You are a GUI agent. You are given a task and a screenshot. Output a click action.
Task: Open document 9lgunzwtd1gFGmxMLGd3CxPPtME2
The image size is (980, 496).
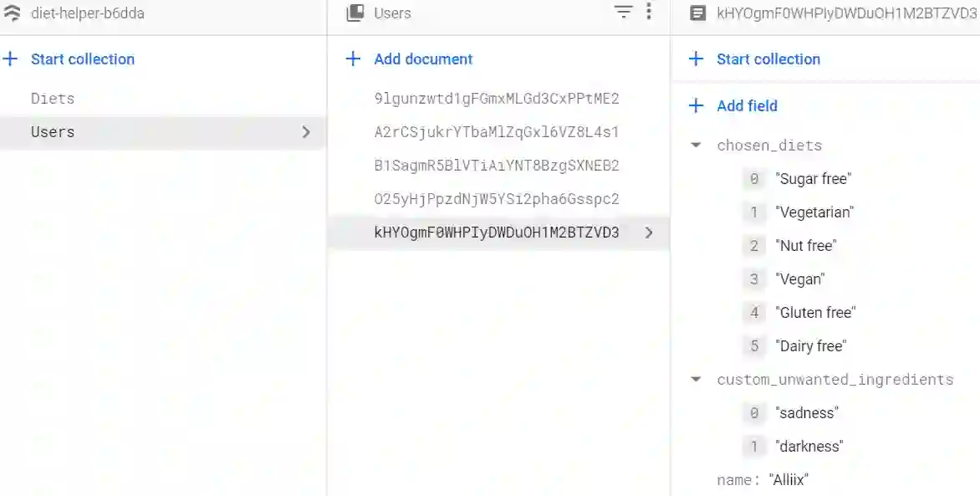click(x=497, y=99)
